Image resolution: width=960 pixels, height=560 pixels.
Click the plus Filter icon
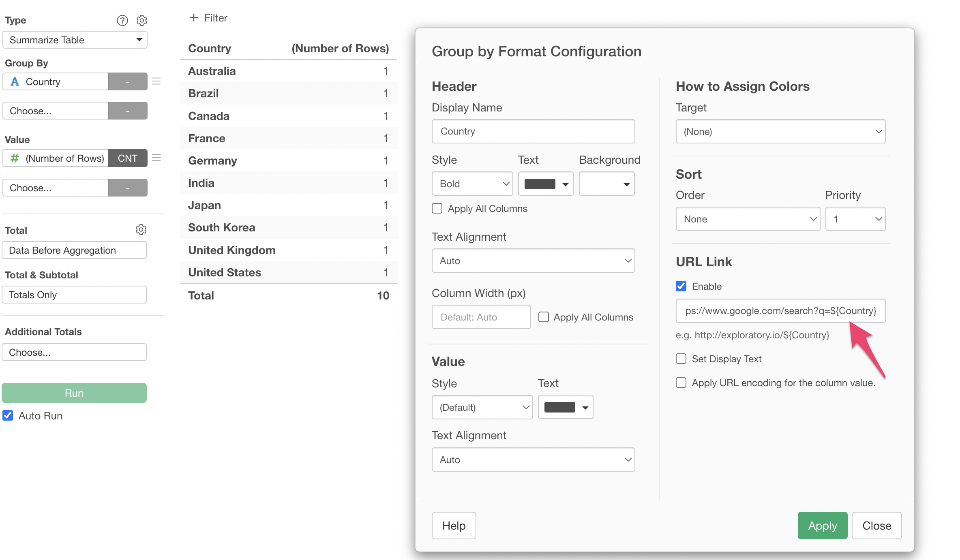(194, 18)
